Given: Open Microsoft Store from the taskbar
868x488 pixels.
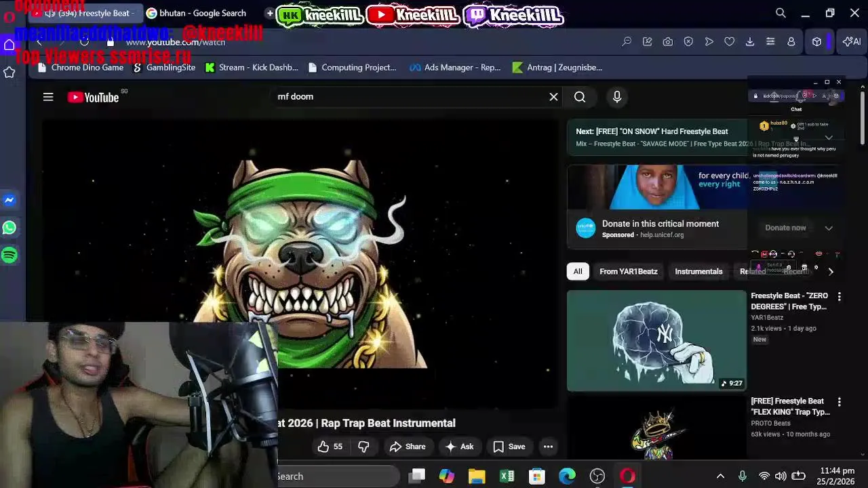Looking at the screenshot, I should [x=536, y=476].
